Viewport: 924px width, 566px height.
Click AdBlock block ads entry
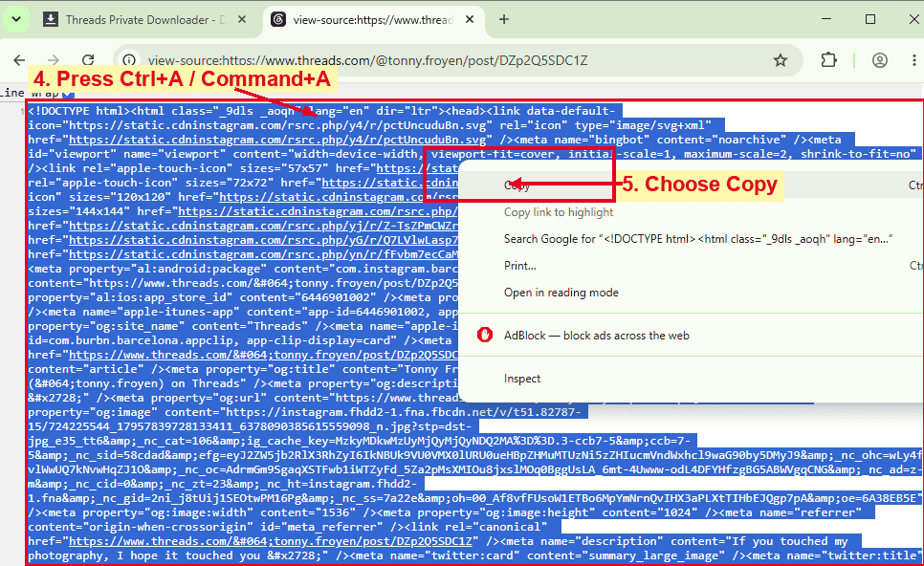pos(691,336)
